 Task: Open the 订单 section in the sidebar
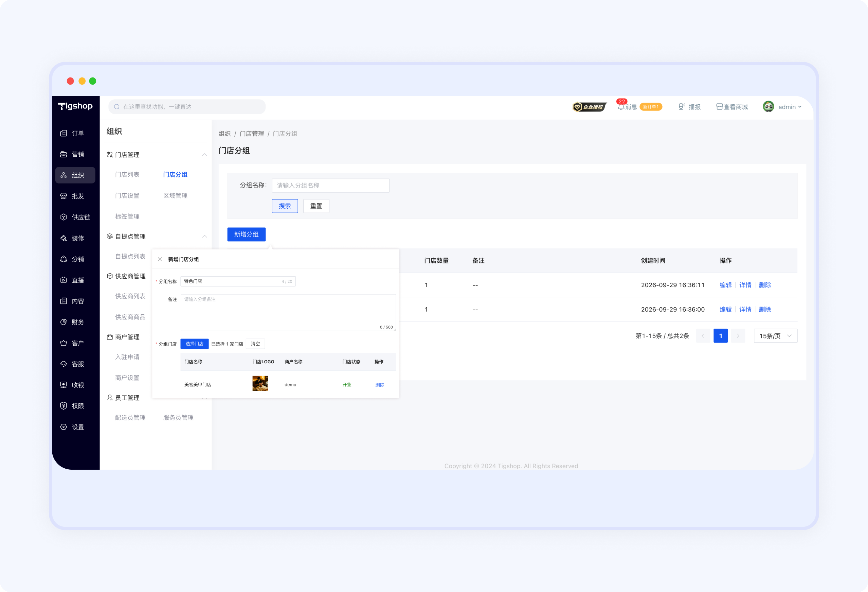(75, 134)
